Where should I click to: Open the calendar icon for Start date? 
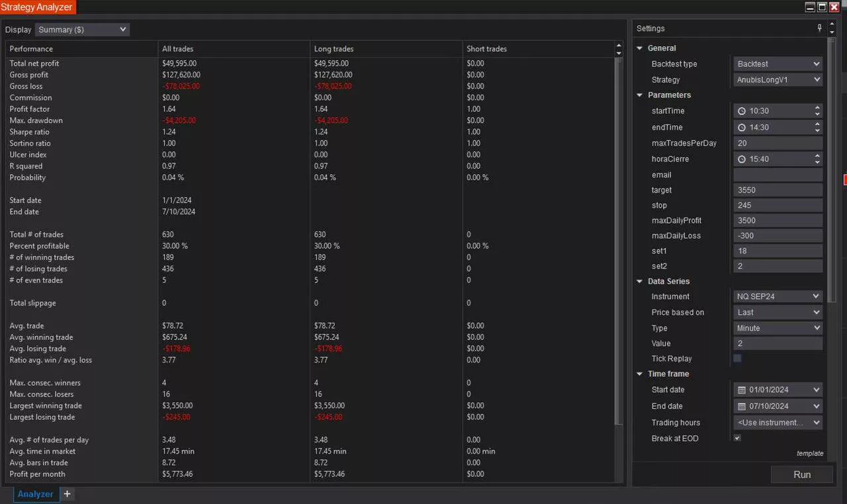coord(742,390)
